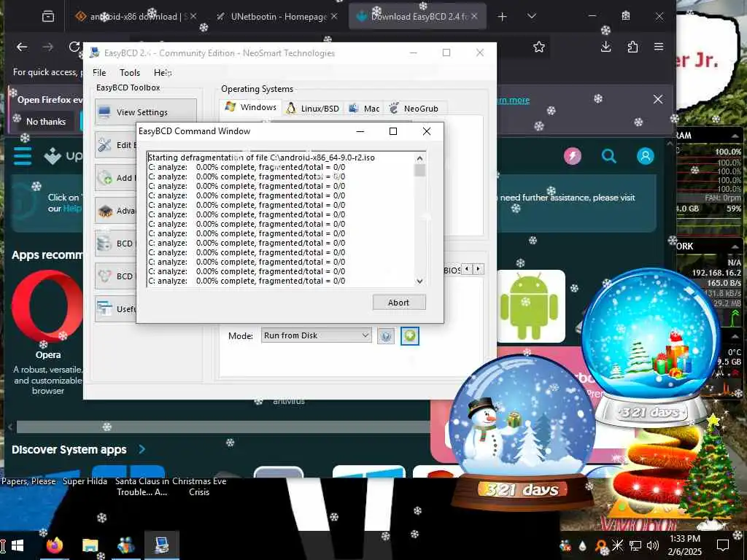Expand Discover System apps arrow
747x560 pixels.
(x=142, y=449)
